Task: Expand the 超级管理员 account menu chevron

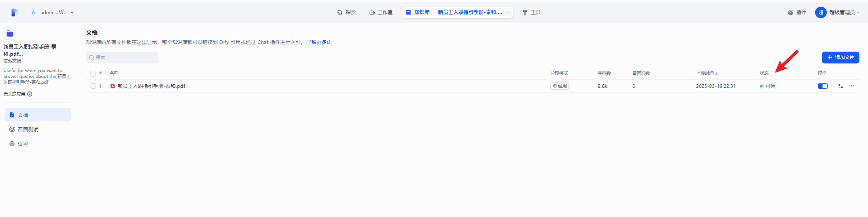Action: (x=858, y=13)
